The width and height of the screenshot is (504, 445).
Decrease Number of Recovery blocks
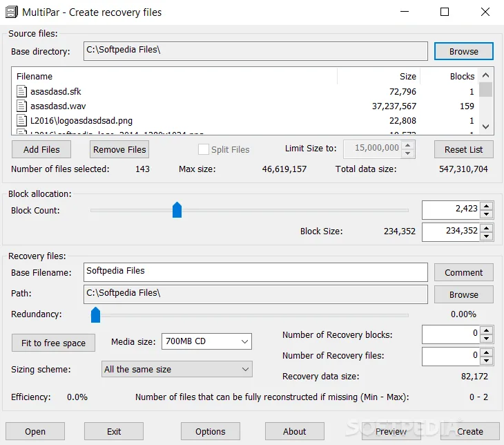click(x=487, y=339)
